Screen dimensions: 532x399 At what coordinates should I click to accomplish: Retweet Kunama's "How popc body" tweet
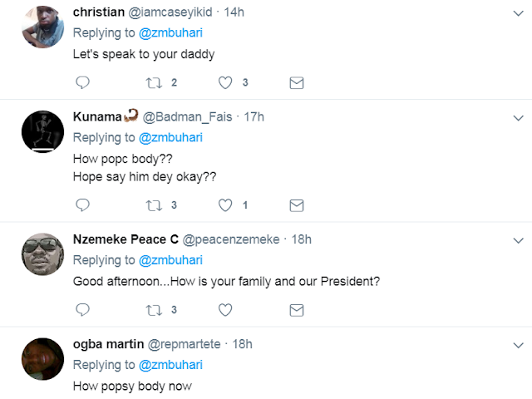click(x=152, y=204)
